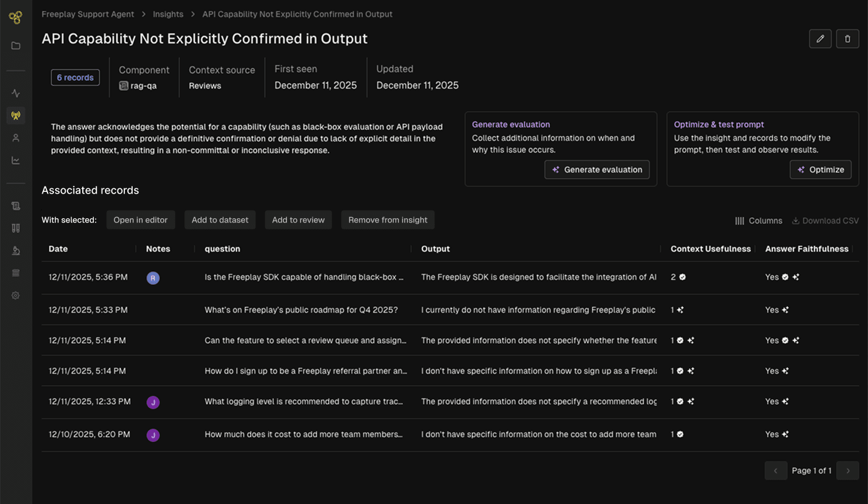Click Answer Faithfulness verified badge in review queue row
This screenshot has height=504, width=868.
tap(785, 340)
